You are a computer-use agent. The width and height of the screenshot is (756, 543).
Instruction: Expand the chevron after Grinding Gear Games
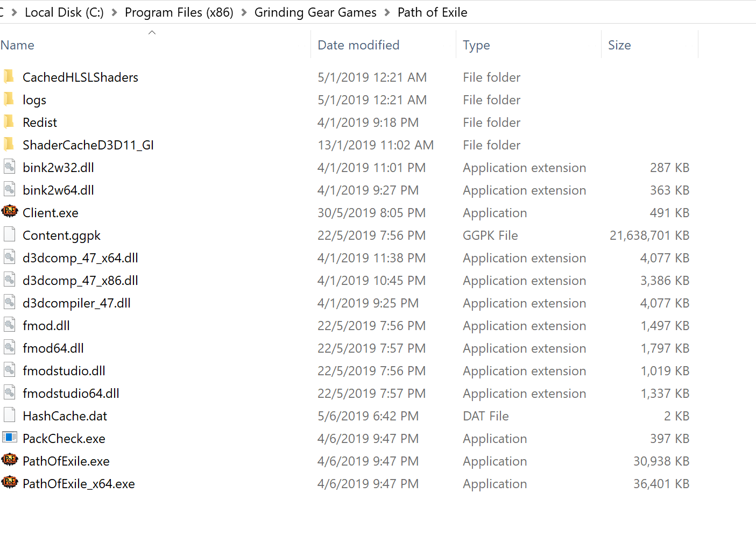pos(387,12)
